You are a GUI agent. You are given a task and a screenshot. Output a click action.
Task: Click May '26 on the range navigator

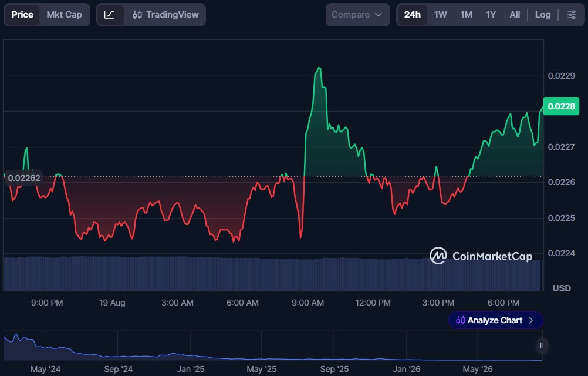[477, 369]
